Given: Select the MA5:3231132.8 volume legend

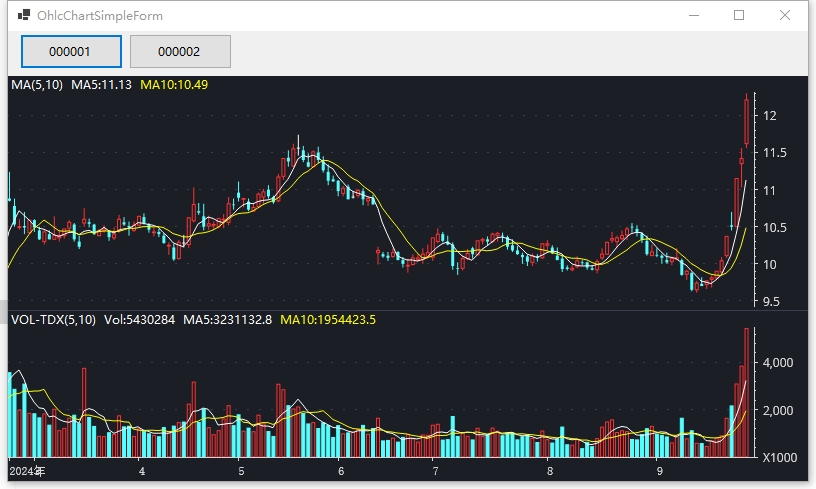Looking at the screenshot, I should [x=227, y=320].
